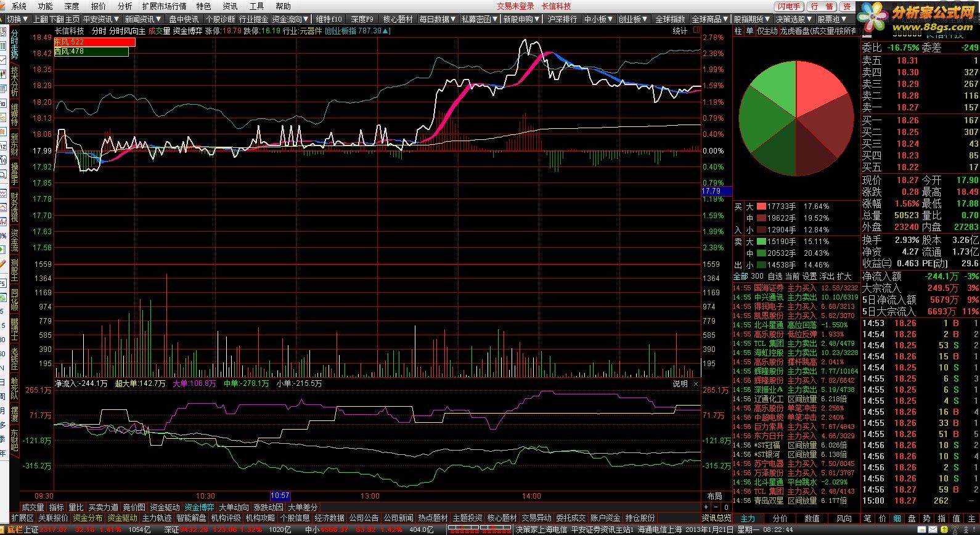Select the 资金分布 bottom tab
980x535 pixels.
tap(88, 518)
